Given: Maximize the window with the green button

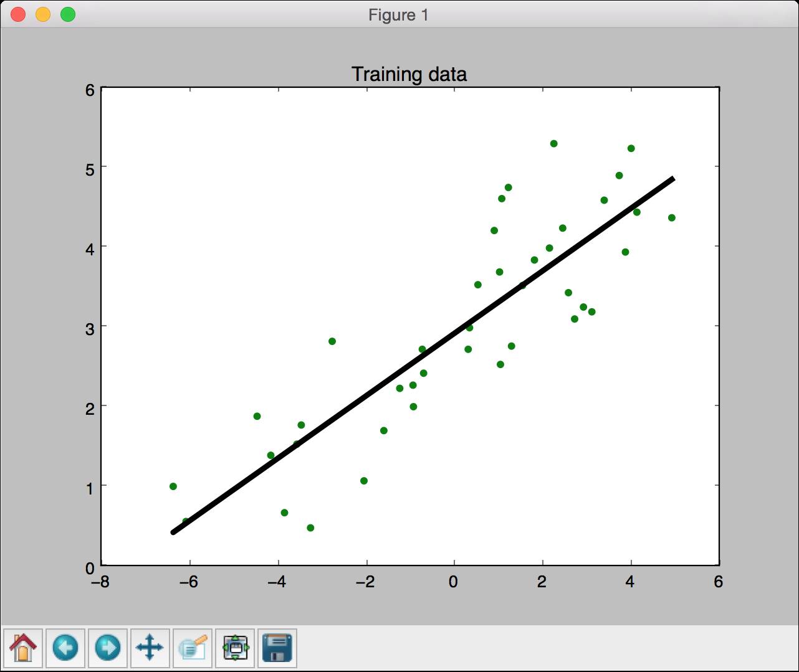Looking at the screenshot, I should (x=68, y=14).
